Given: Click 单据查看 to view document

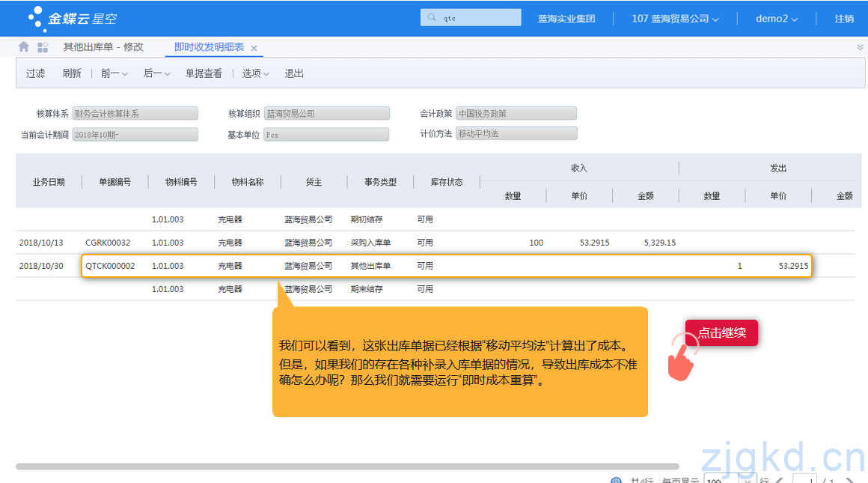Looking at the screenshot, I should 204,73.
